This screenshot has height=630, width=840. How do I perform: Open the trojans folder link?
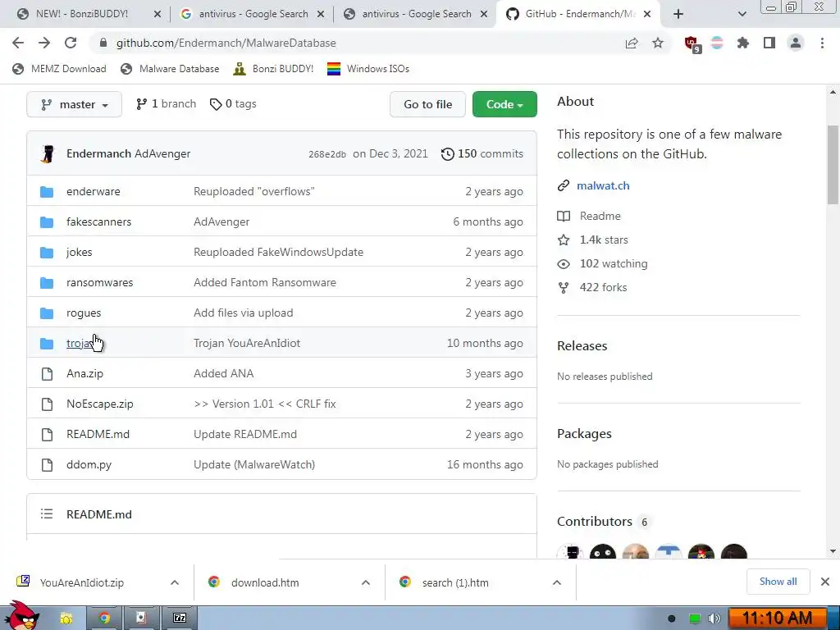point(81,344)
